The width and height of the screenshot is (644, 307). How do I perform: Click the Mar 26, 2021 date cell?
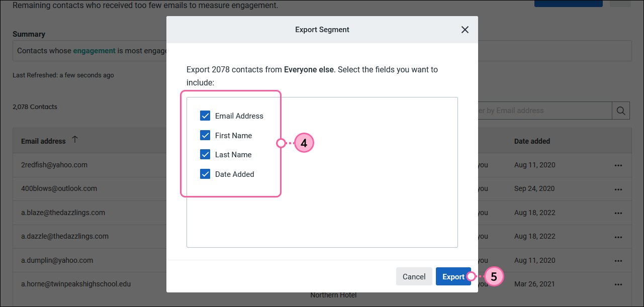coord(534,284)
